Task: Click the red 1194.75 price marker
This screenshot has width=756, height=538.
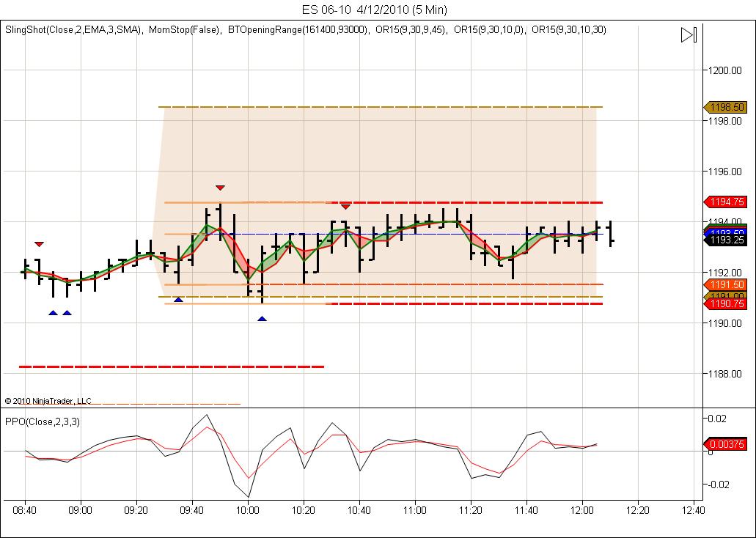Action: coord(725,202)
